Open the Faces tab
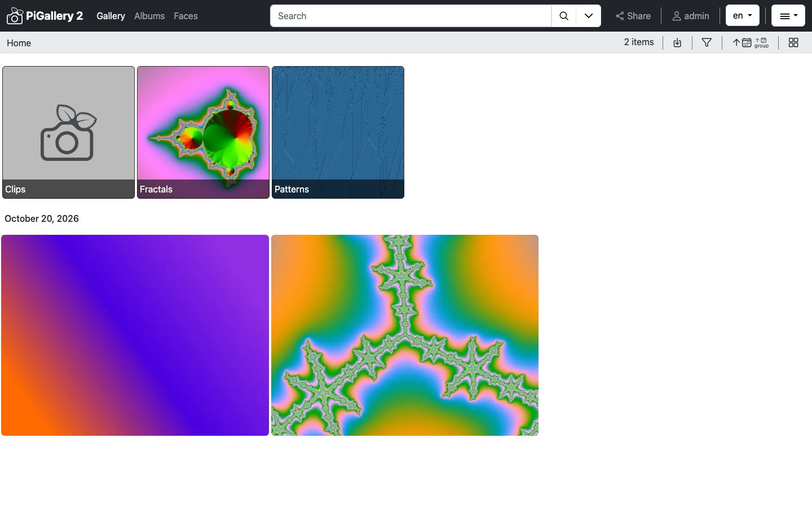The image size is (812, 508). 186,16
